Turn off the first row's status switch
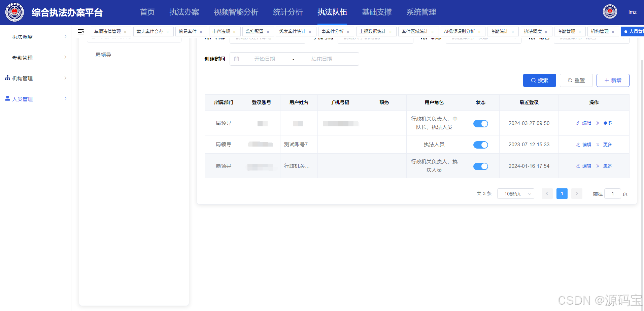 [x=480, y=123]
